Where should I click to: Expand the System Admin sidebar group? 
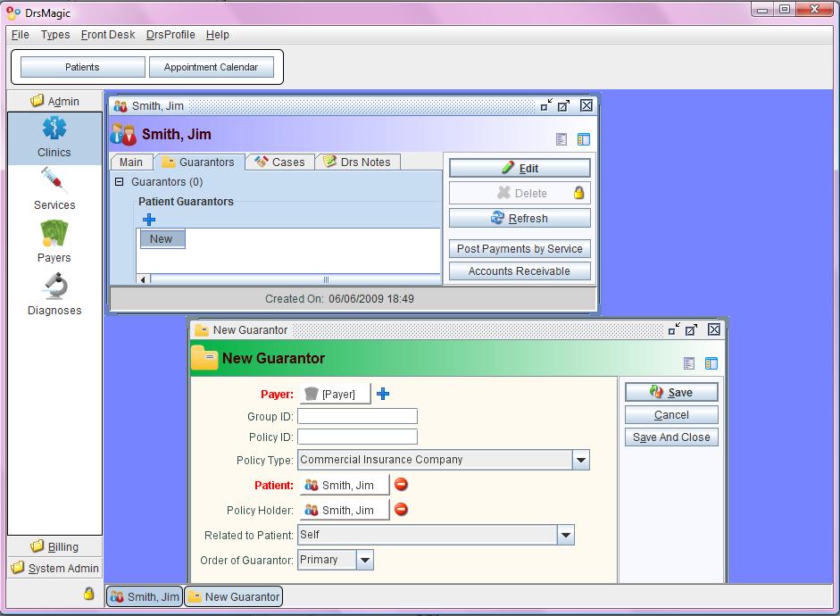54,568
